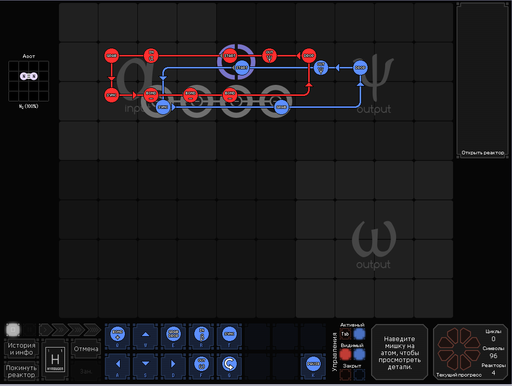The height and width of the screenshot is (386, 512).
Task: Toggle active waldo to blue
Action: click(359, 334)
